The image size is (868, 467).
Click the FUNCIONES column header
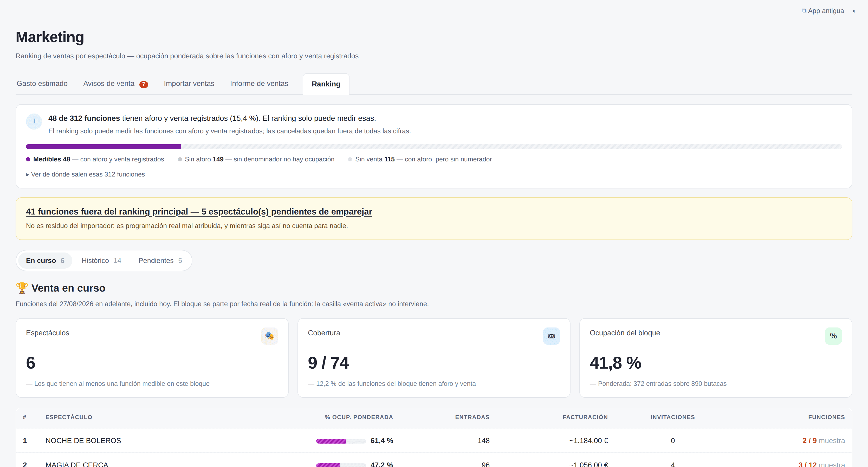pos(827,417)
